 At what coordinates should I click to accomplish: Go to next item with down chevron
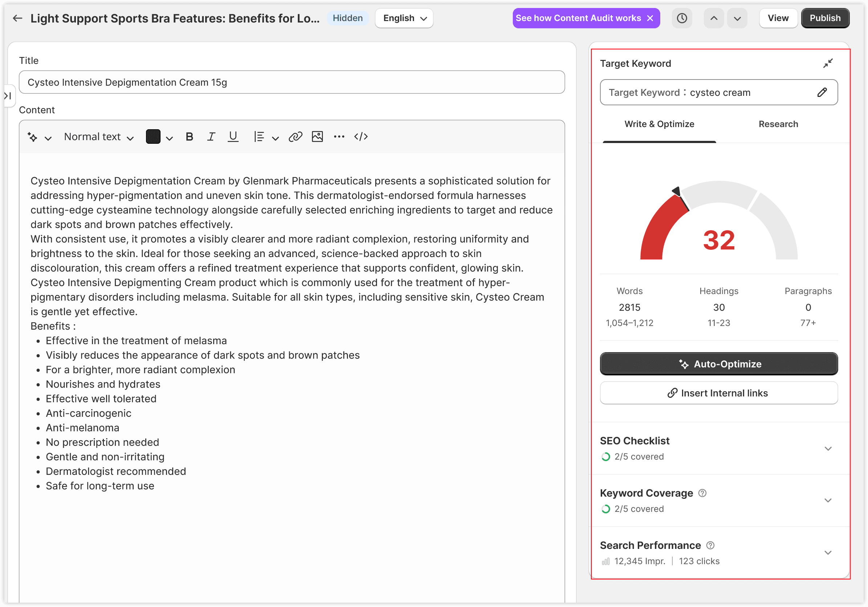click(x=737, y=18)
